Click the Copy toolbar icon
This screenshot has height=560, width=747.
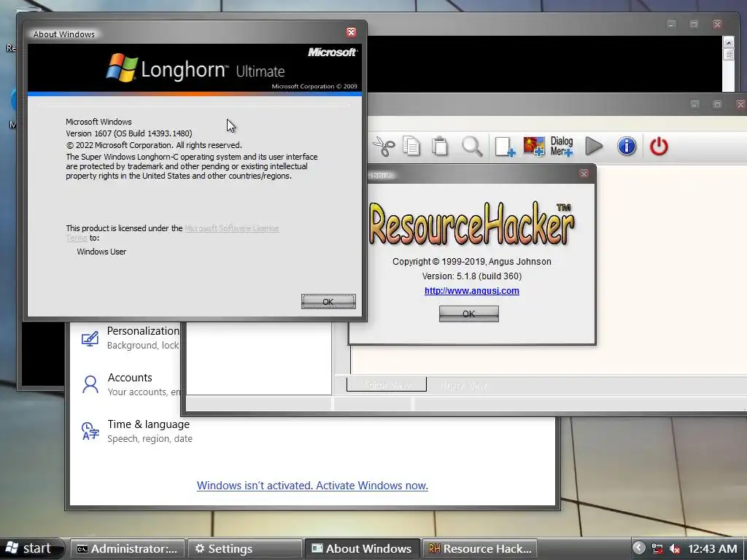[411, 146]
